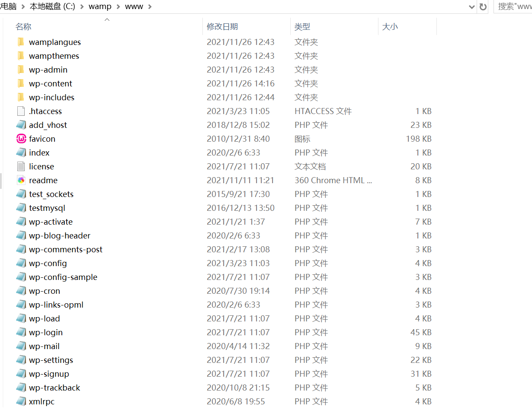This screenshot has width=532, height=413.
Task: Focus the 搜索"www" search box
Action: pyautogui.click(x=514, y=6)
